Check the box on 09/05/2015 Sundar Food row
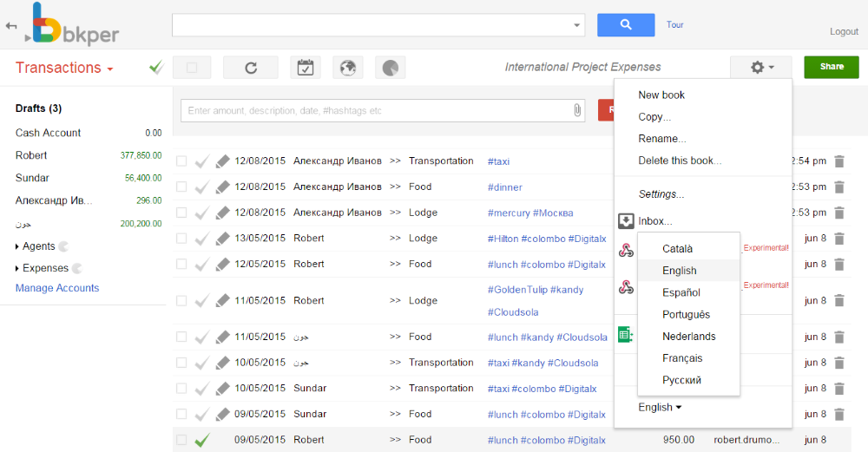The image size is (868, 452). pos(181,414)
